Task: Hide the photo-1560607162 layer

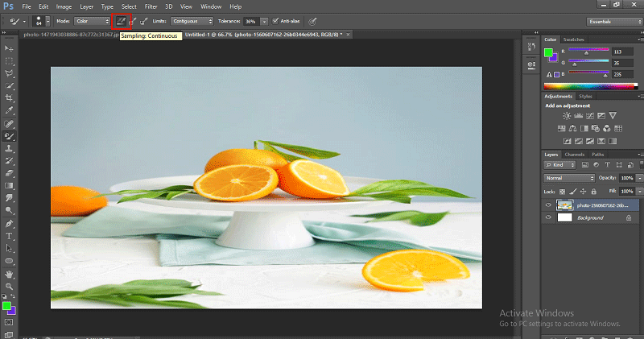Action: pos(548,205)
